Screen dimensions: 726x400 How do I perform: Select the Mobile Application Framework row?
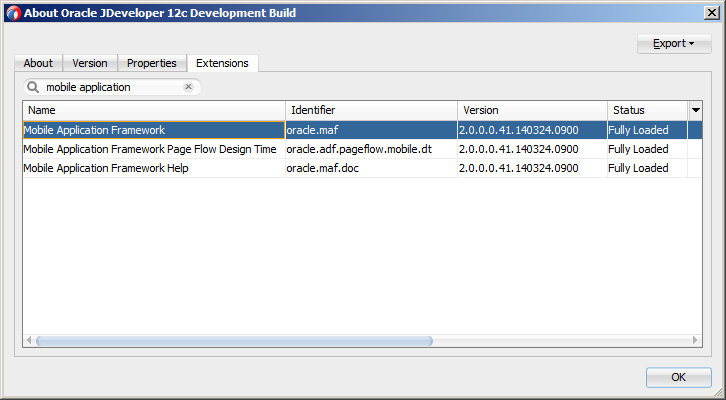point(363,130)
